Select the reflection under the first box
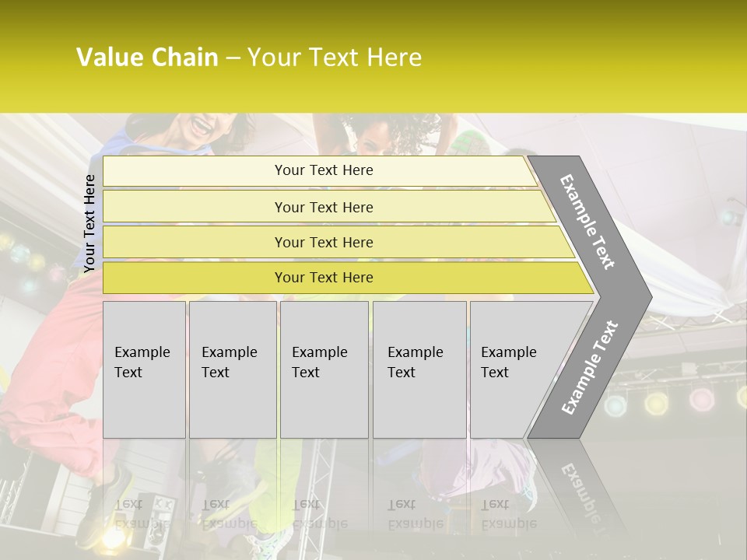Image resolution: width=747 pixels, height=560 pixels. (x=142, y=513)
